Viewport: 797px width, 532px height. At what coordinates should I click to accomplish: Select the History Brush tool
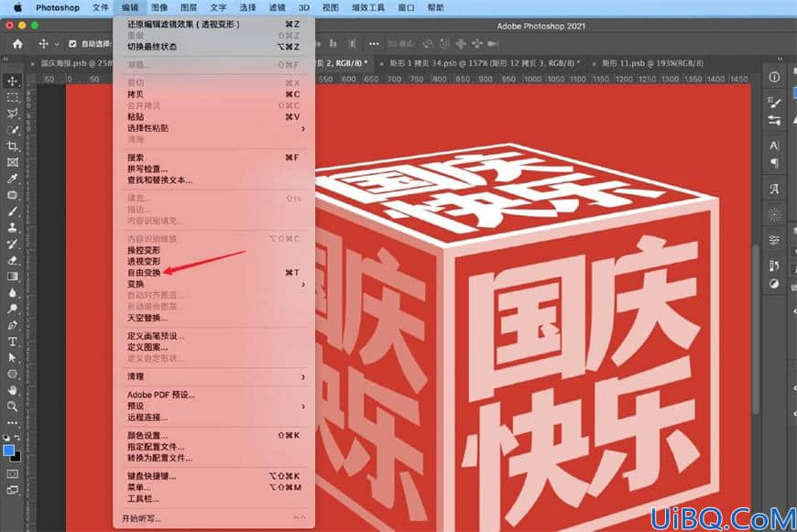pyautogui.click(x=12, y=244)
